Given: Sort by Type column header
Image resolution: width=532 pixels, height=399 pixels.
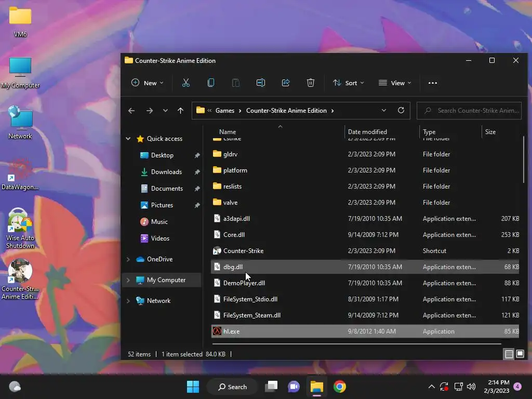Looking at the screenshot, I should pyautogui.click(x=429, y=131).
